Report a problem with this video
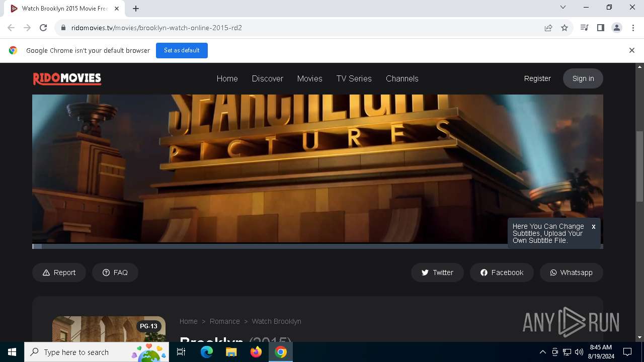644x362 pixels. pyautogui.click(x=59, y=273)
